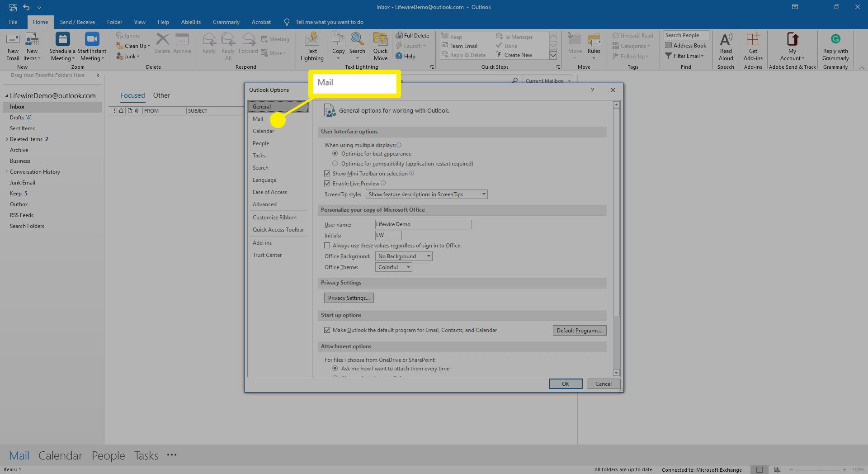Click the Full Delete icon
The image size is (868, 474).
pos(399,36)
